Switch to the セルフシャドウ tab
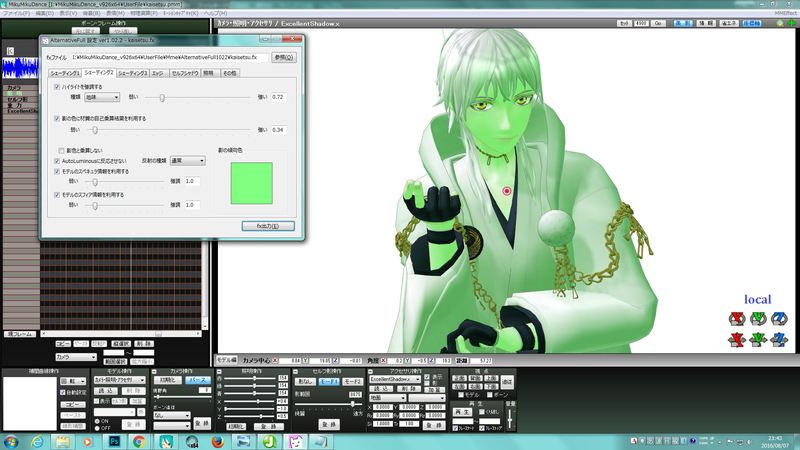This screenshot has width=800, height=450. pos(185,73)
